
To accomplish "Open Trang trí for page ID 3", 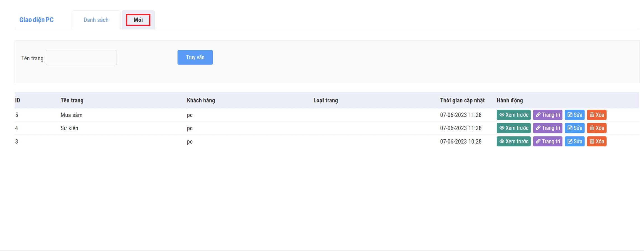I will (x=548, y=141).
